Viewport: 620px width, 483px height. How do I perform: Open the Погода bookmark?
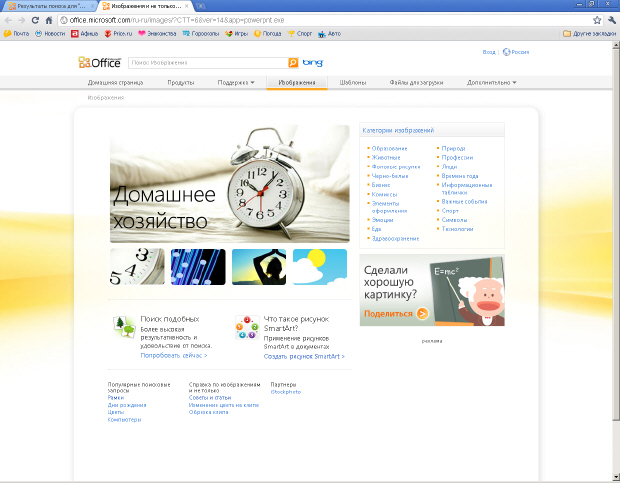[268, 34]
